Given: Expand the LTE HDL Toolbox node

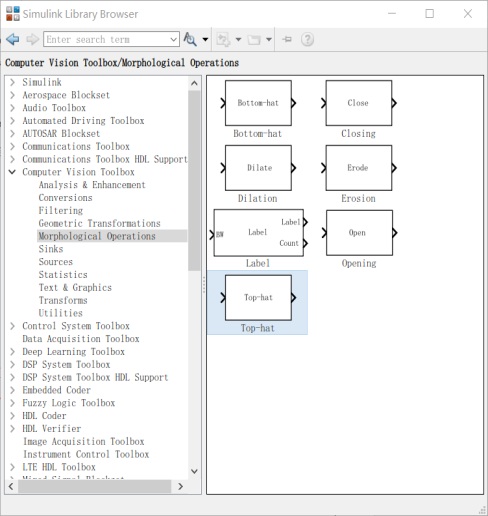Looking at the screenshot, I should [x=12, y=467].
